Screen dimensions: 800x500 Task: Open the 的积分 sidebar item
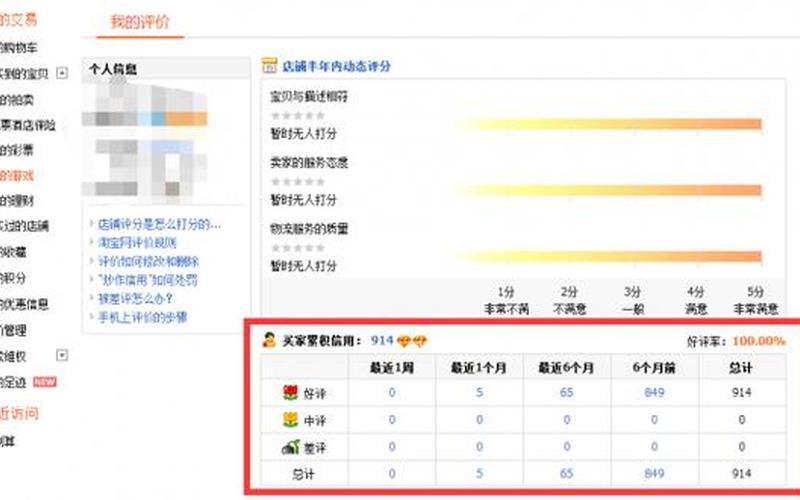(13, 278)
